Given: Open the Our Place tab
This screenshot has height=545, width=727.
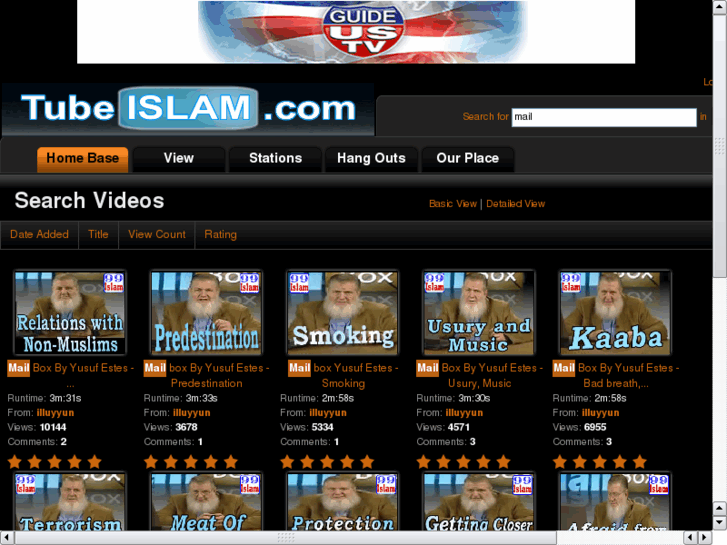Looking at the screenshot, I should (x=468, y=159).
